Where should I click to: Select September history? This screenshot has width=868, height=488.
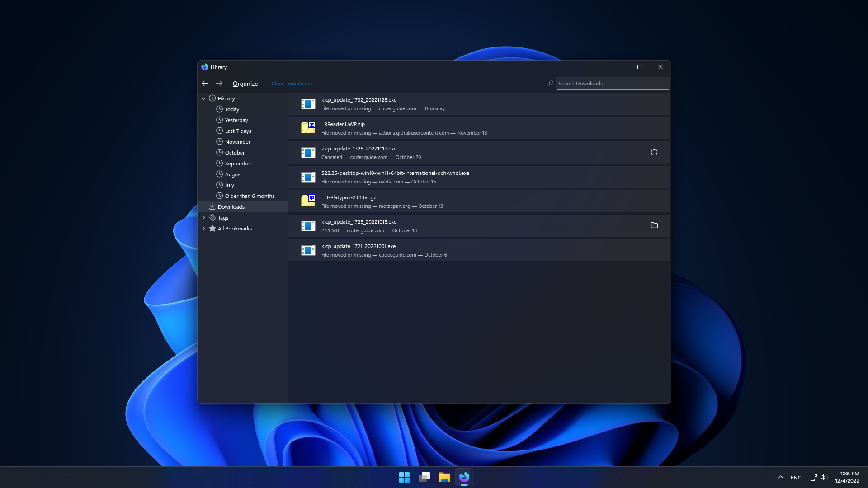click(x=243, y=164)
